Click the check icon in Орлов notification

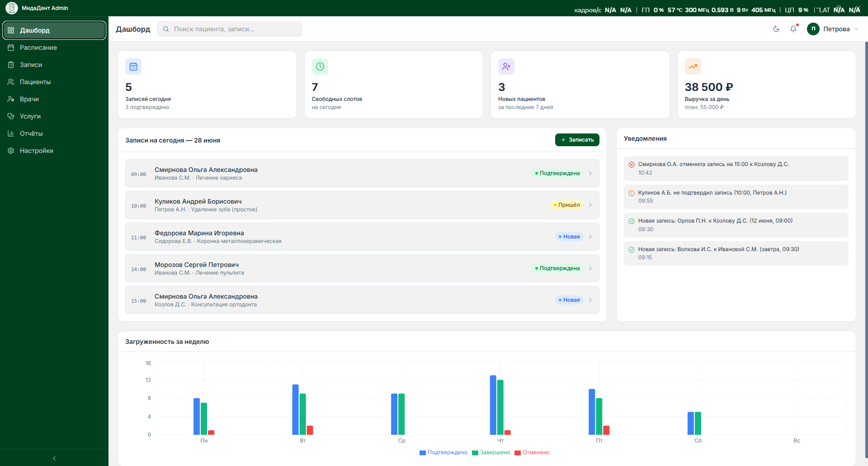(632, 221)
